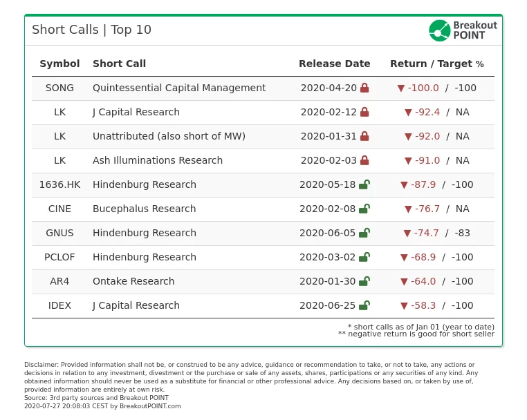Click green unlocked icon in CINE row
Viewport: 527px width, 420px height.
(364, 209)
